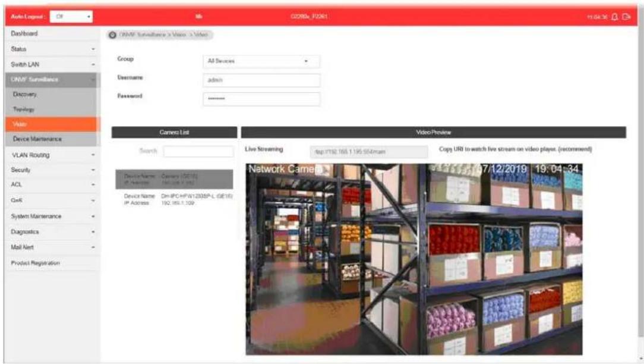Click the notification bell icon
This screenshot has height=364, width=644.
click(614, 17)
